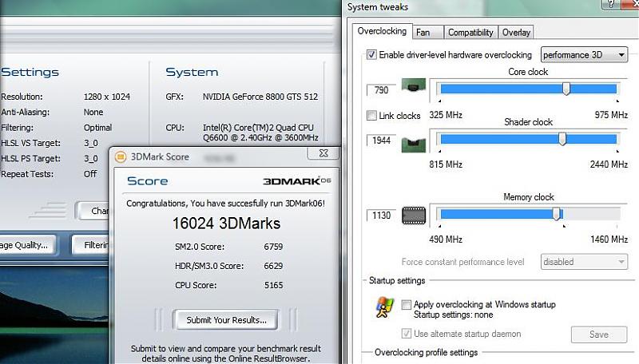
Task: Open the Force constant performance level dropdown
Action: [x=584, y=262]
